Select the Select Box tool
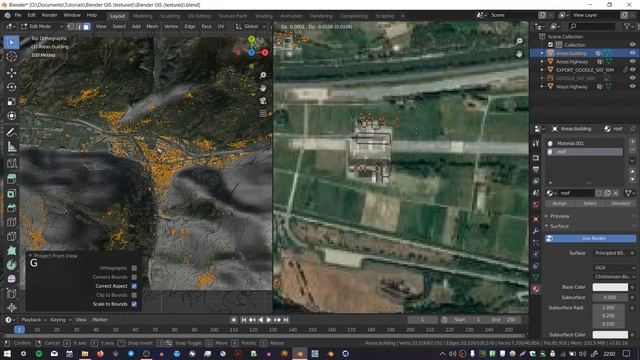The height and width of the screenshot is (360, 640). pos(11,42)
